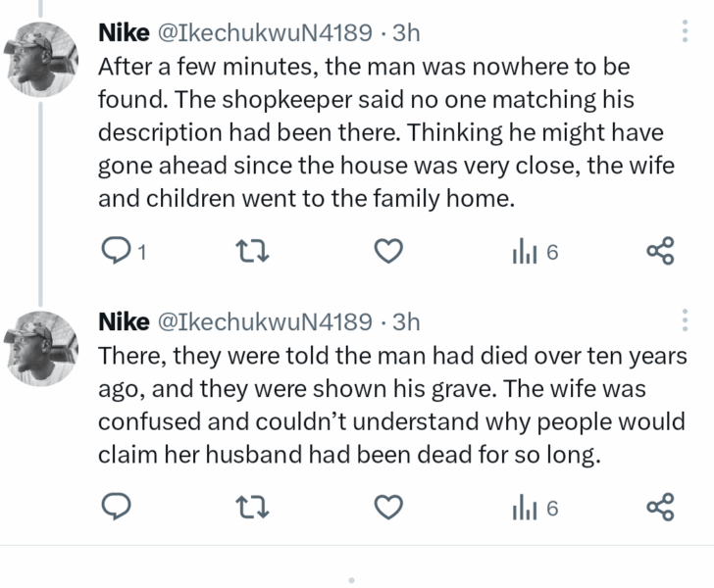Reply to the tweet about the grave

[x=117, y=507]
